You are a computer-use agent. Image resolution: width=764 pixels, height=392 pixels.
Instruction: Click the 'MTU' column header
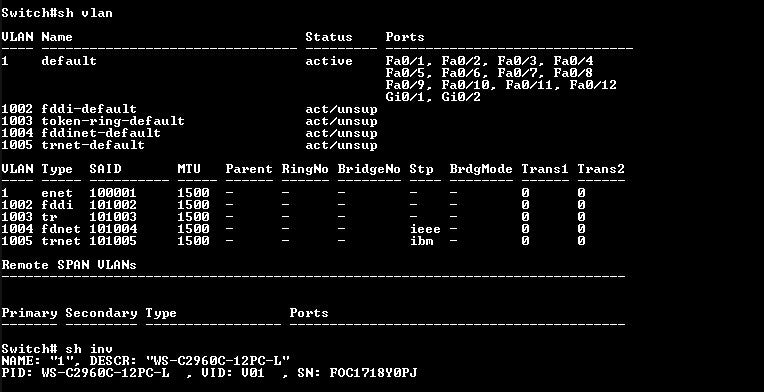pos(189,169)
